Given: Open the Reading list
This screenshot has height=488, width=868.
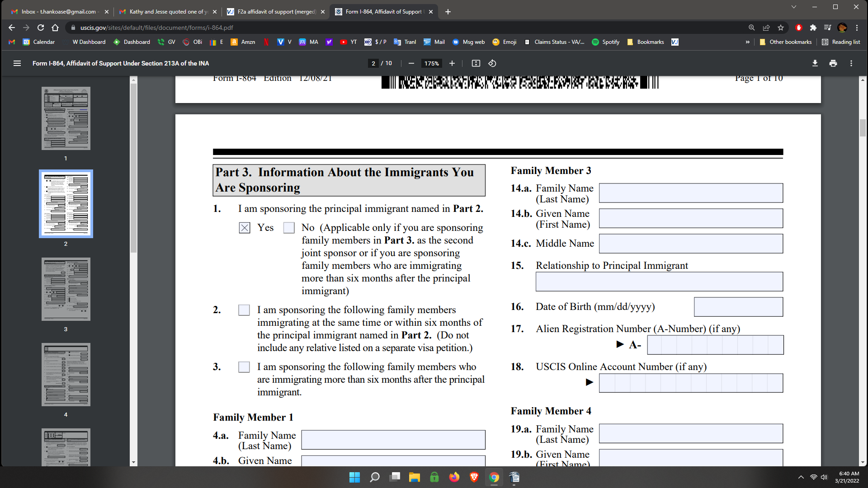Looking at the screenshot, I should click(842, 42).
